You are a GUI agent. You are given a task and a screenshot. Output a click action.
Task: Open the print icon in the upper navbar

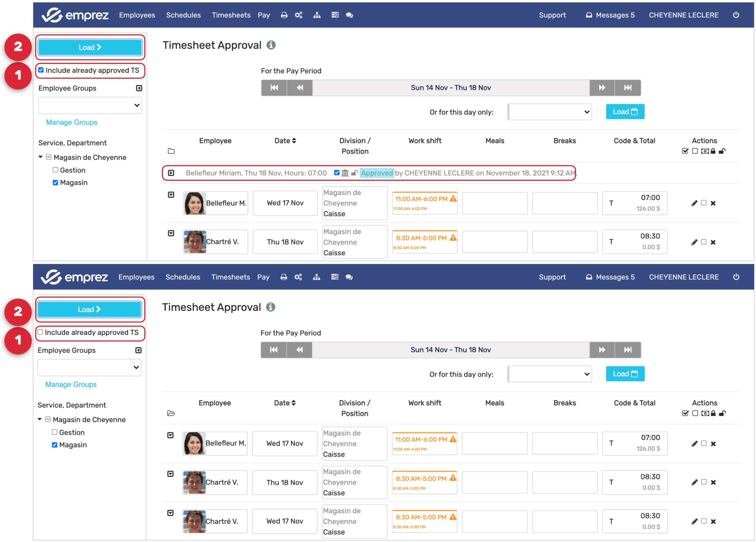click(x=284, y=15)
